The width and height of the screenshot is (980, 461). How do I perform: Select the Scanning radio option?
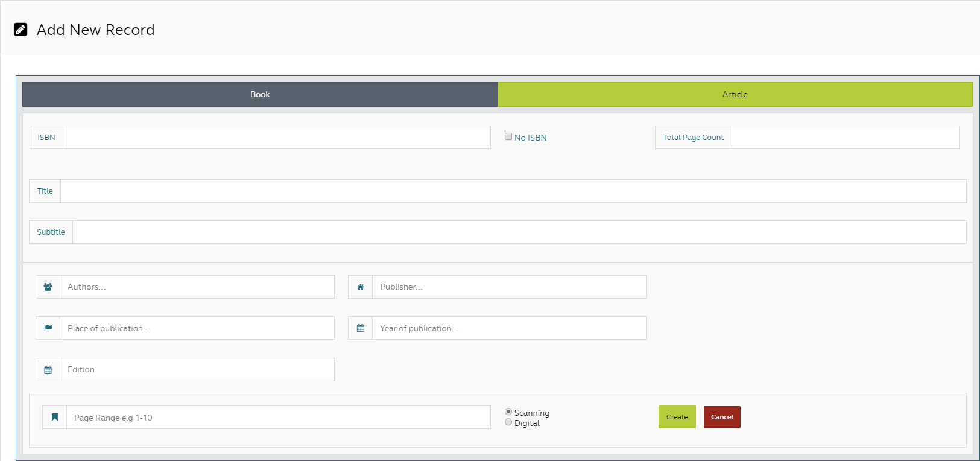coord(508,412)
